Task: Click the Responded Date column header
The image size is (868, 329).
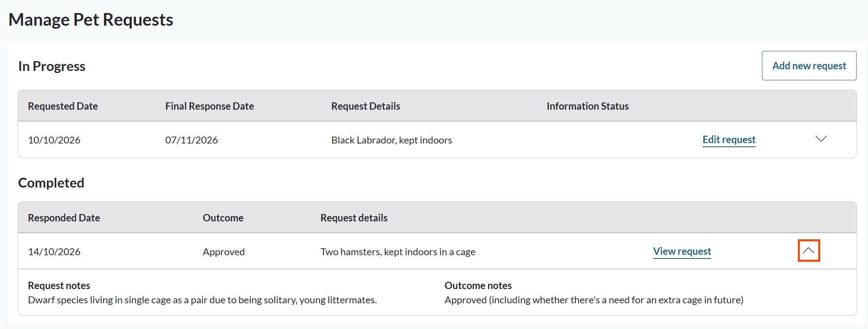Action: 64,218
